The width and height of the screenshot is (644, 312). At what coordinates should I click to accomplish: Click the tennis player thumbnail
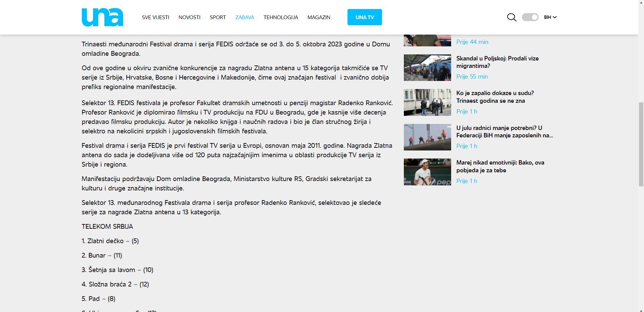(x=427, y=172)
